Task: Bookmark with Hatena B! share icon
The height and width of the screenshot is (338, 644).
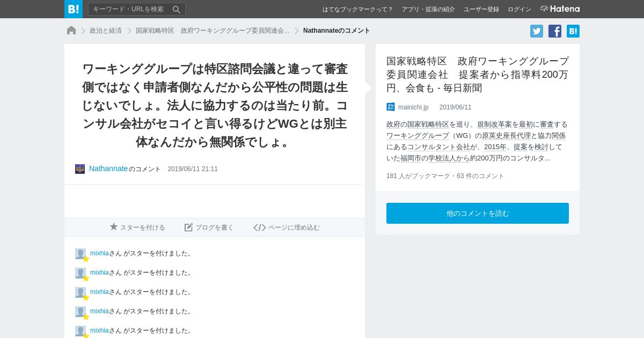Action: pyautogui.click(x=573, y=31)
